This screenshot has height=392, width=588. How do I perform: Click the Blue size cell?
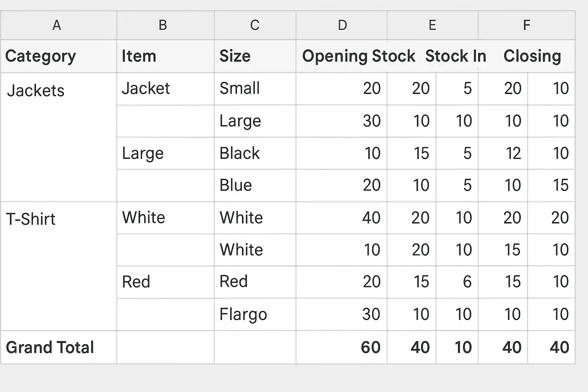click(236, 185)
